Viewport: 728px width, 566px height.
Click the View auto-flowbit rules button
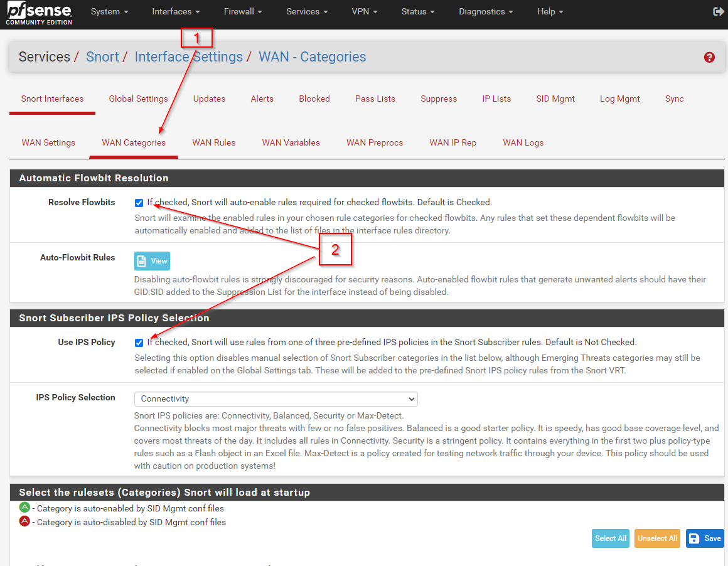152,261
